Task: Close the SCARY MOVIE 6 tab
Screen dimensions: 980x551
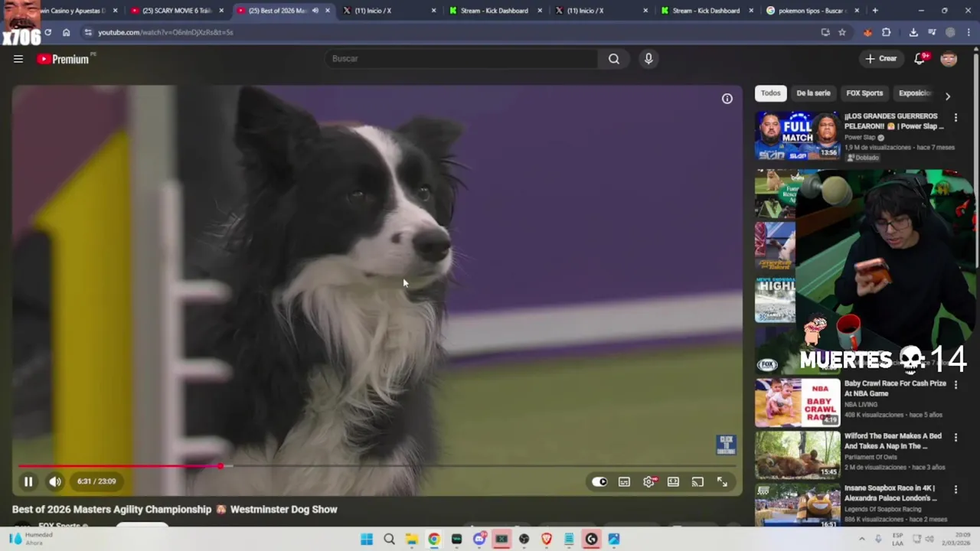Action: (221, 11)
